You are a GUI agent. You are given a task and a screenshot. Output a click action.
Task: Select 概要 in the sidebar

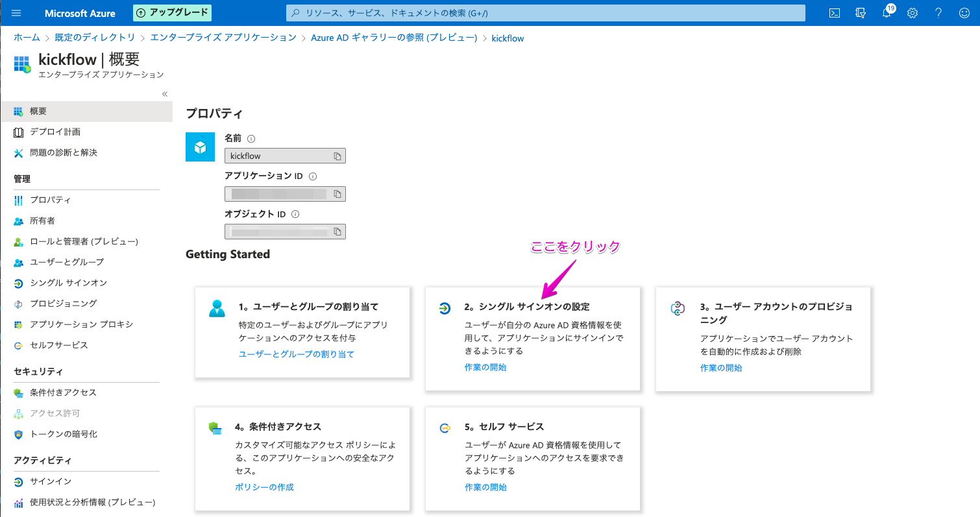(x=86, y=112)
